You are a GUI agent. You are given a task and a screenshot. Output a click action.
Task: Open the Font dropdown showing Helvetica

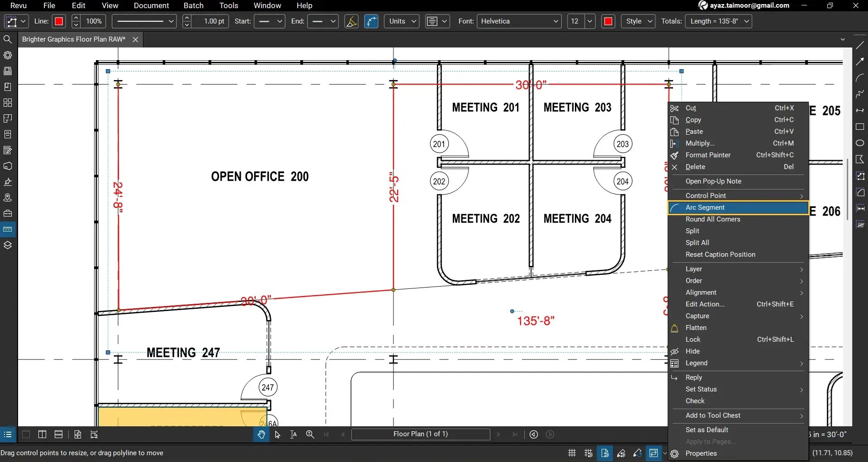(x=518, y=21)
